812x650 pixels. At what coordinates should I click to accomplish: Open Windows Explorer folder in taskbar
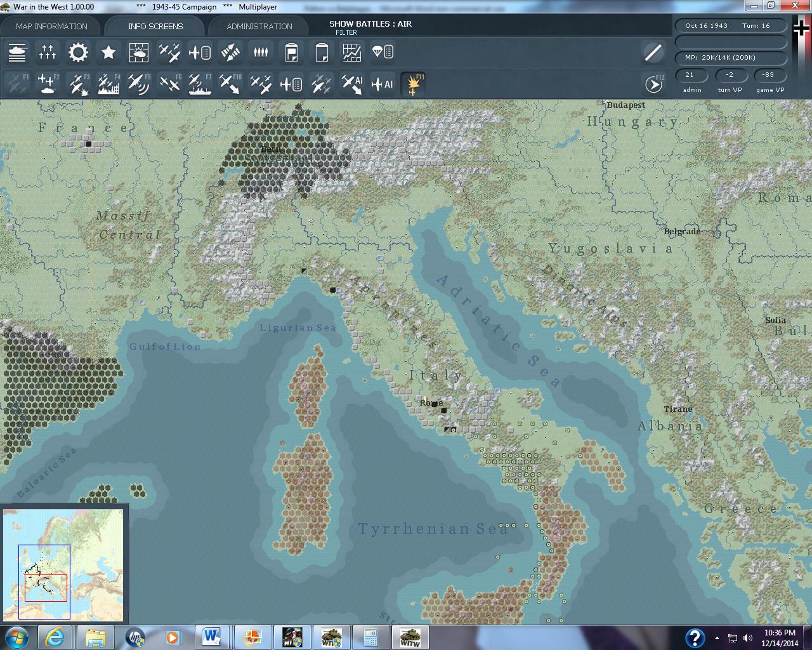tap(95, 637)
